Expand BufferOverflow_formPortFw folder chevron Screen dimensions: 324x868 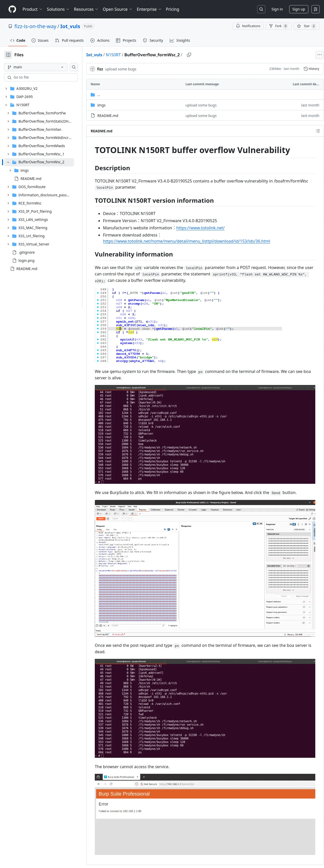click(x=8, y=113)
